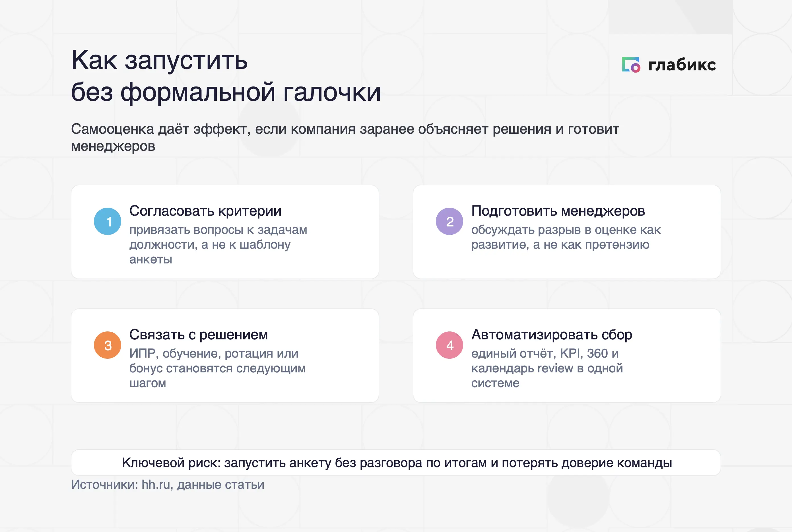Click the глабикс logo icon
Viewport: 792px width, 532px height.
click(x=631, y=65)
